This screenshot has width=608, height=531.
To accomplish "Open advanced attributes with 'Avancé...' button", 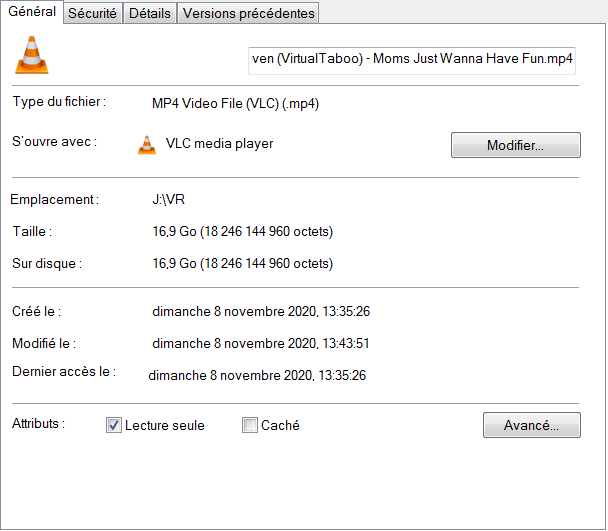I will tap(531, 425).
